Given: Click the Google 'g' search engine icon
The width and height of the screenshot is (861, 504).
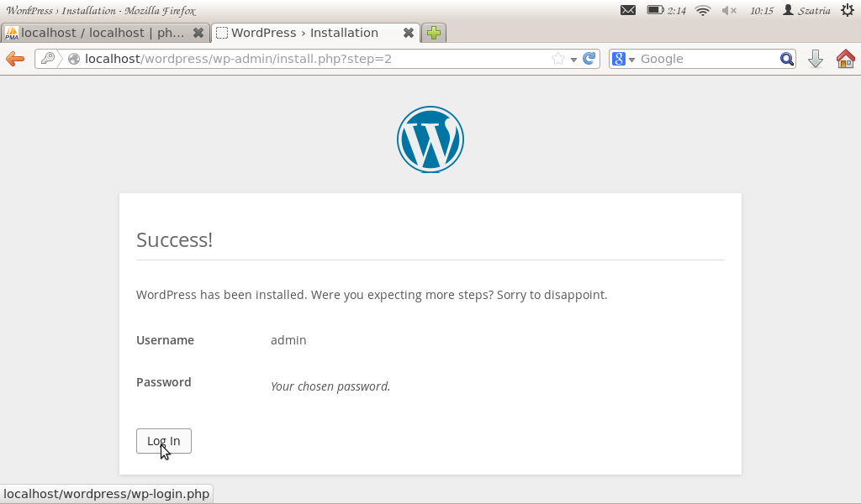Looking at the screenshot, I should coord(619,59).
